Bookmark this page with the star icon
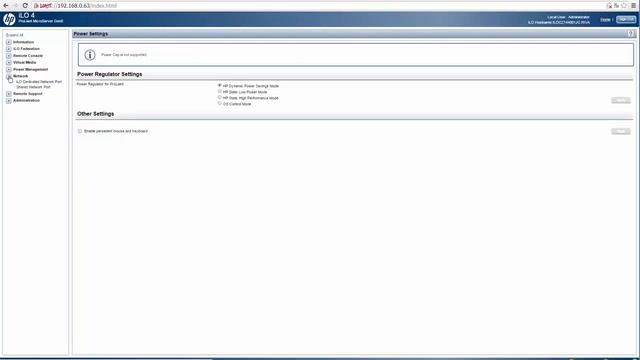640x360 pixels. pos(624,6)
